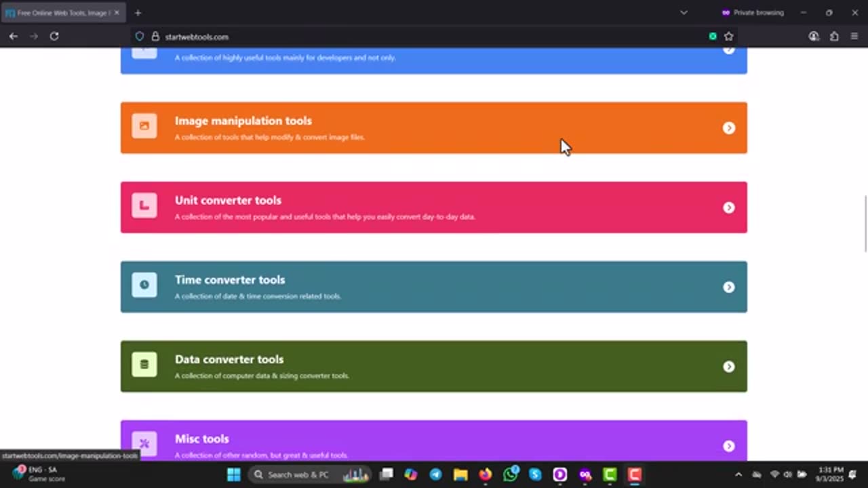Open the tracking protection shield icon
The image size is (868, 488).
[140, 37]
